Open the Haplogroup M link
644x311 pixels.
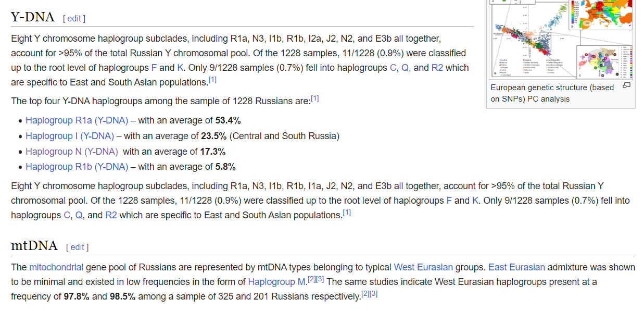tap(277, 282)
